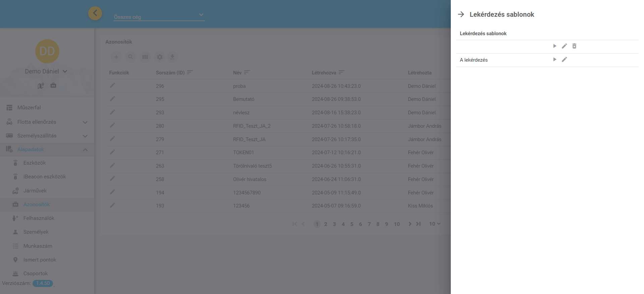The width and height of the screenshot is (644, 294).
Task: Edit the 'A lekérdezés' template
Action: click(x=564, y=59)
